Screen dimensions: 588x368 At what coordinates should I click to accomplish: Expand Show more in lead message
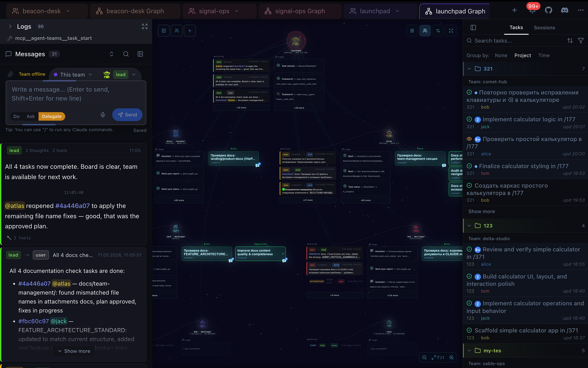[x=74, y=351]
